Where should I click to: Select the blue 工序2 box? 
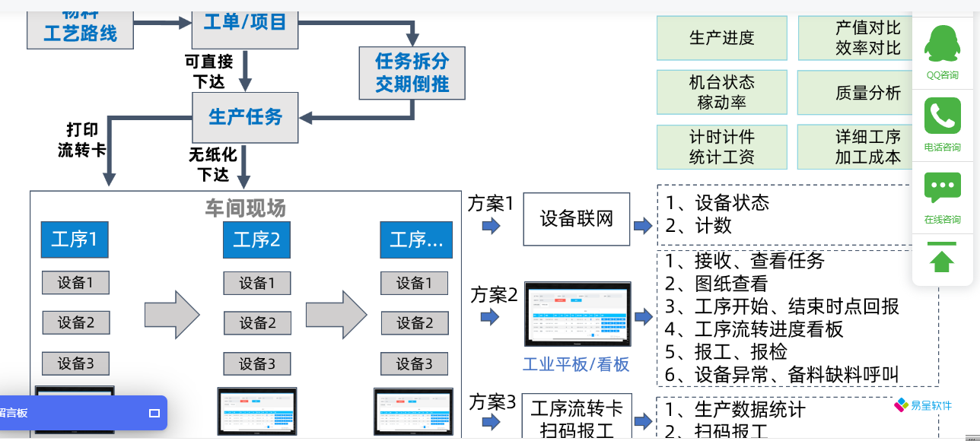point(257,240)
